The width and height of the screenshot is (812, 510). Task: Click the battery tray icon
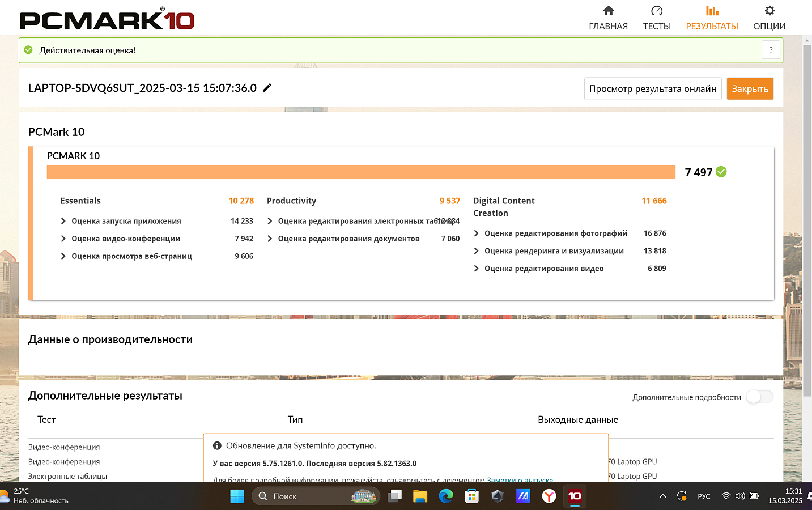point(754,496)
